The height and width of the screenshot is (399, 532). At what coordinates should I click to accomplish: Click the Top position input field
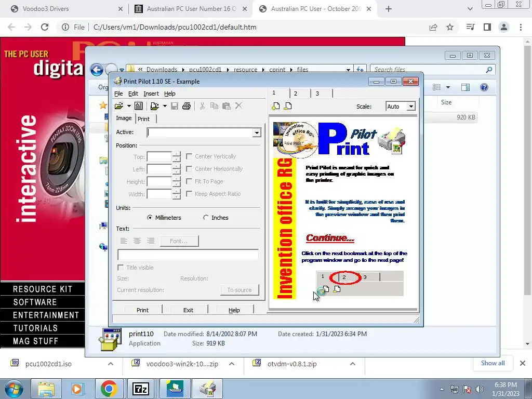[159, 157]
